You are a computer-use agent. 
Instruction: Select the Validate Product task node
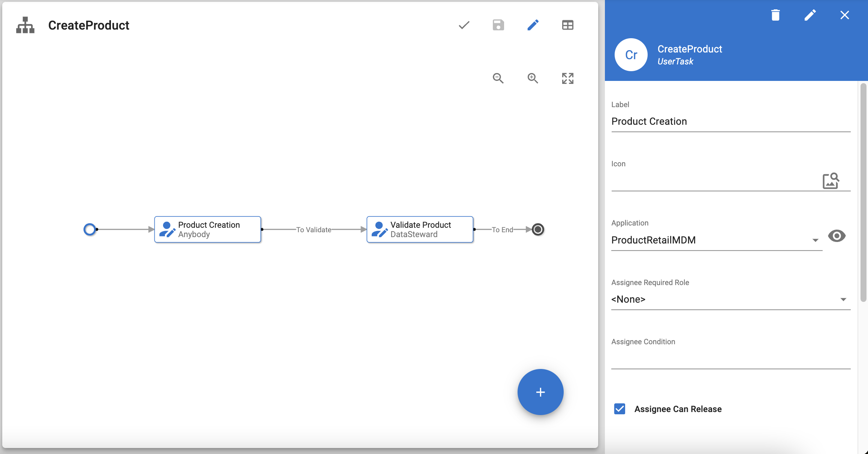420,229
